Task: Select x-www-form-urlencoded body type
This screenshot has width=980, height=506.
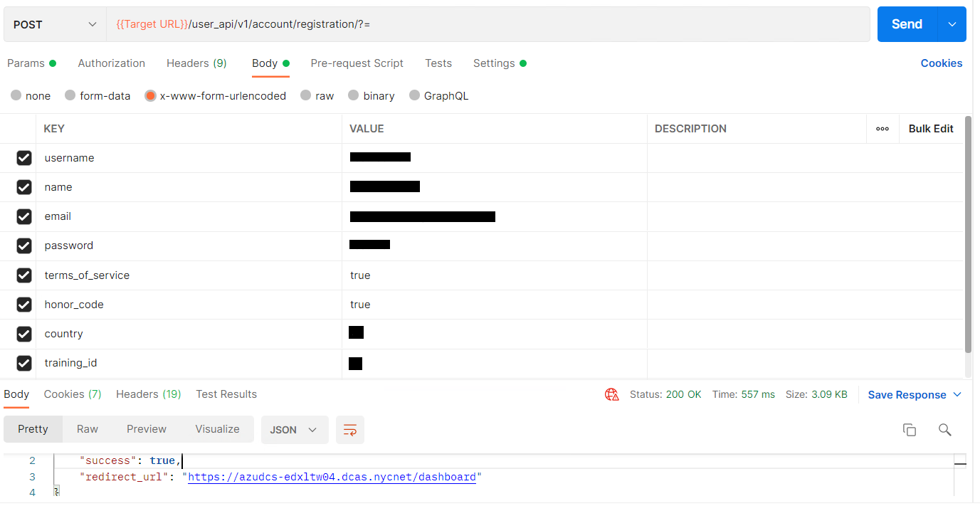Action: point(215,95)
